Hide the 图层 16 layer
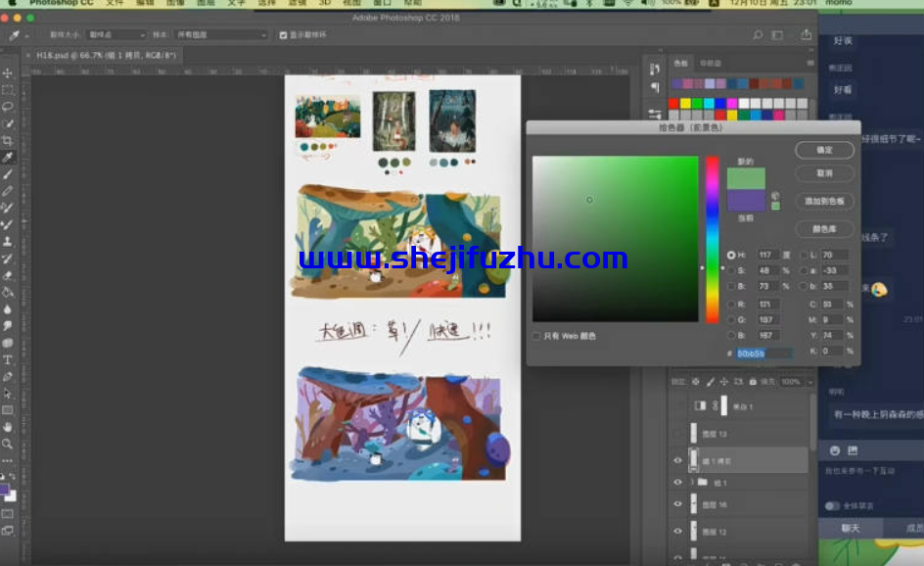 coord(677,504)
